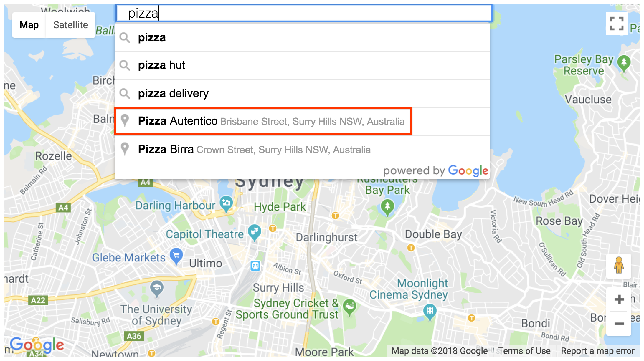Viewport: 644px width, 361px height.
Task: Click the Map view toggle button
Action: [x=30, y=25]
